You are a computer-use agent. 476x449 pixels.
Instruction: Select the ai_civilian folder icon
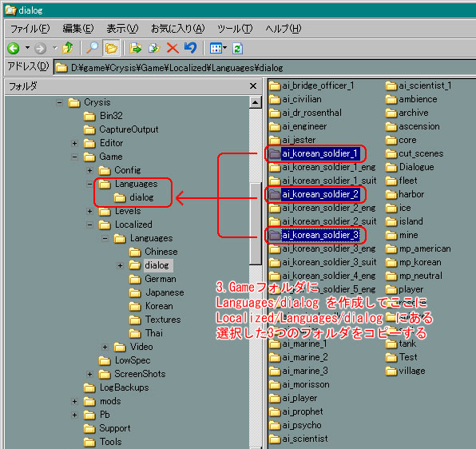point(275,100)
